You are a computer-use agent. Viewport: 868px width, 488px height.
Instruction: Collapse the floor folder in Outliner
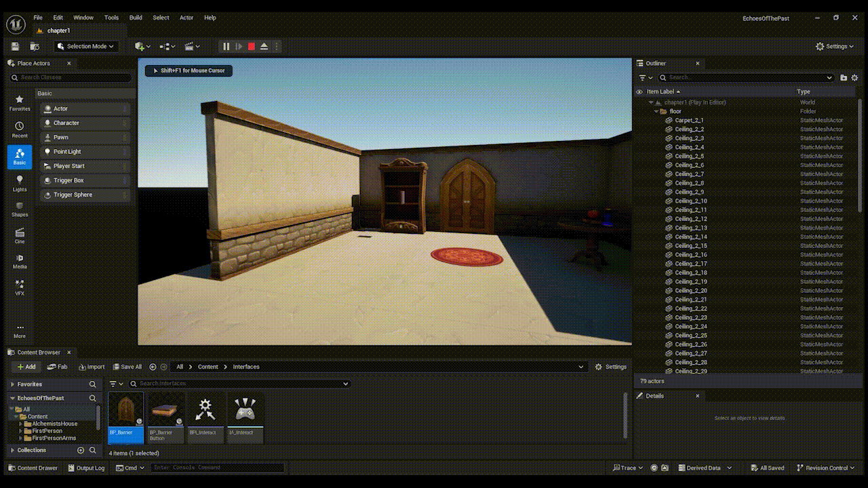tap(656, 111)
